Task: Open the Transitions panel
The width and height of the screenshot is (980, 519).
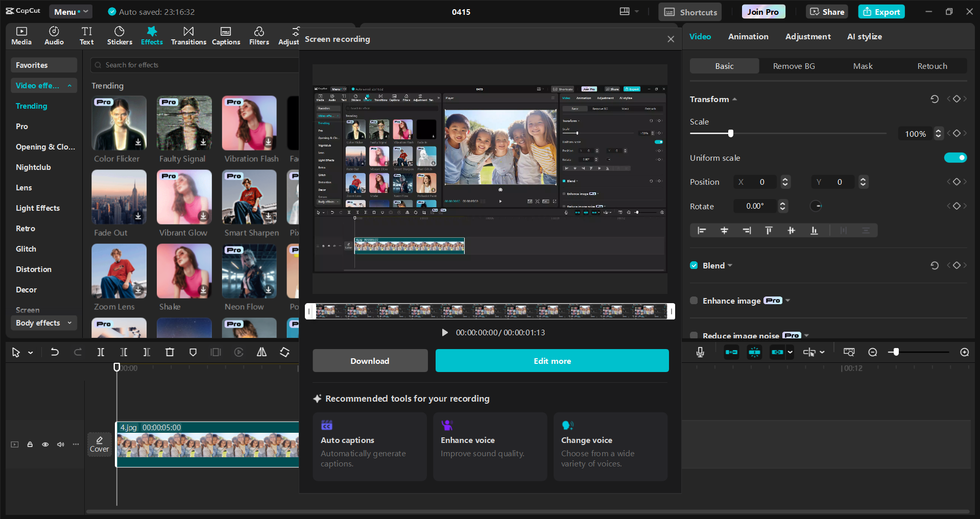Action: (x=188, y=35)
